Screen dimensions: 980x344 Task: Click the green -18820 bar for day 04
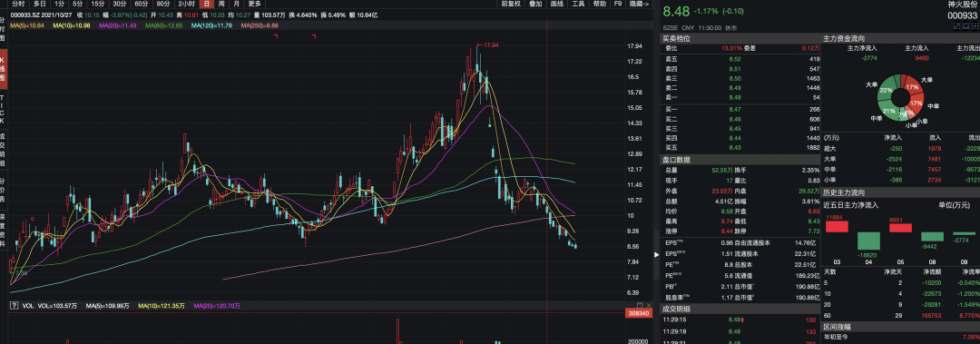[x=869, y=241]
